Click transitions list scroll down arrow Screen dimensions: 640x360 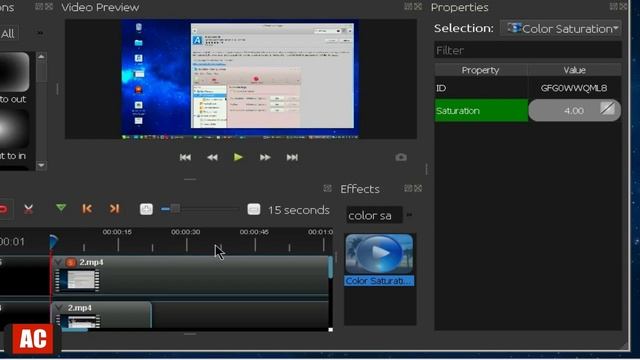click(x=41, y=166)
